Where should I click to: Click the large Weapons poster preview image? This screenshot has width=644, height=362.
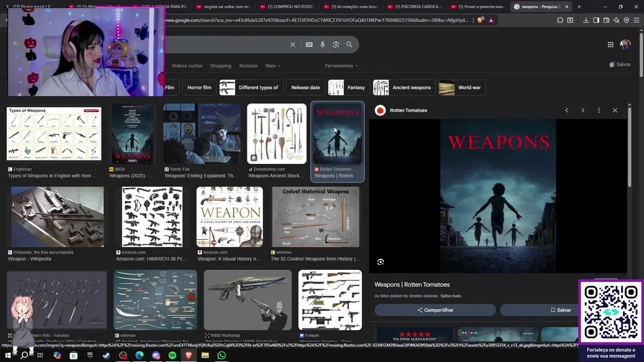498,196
